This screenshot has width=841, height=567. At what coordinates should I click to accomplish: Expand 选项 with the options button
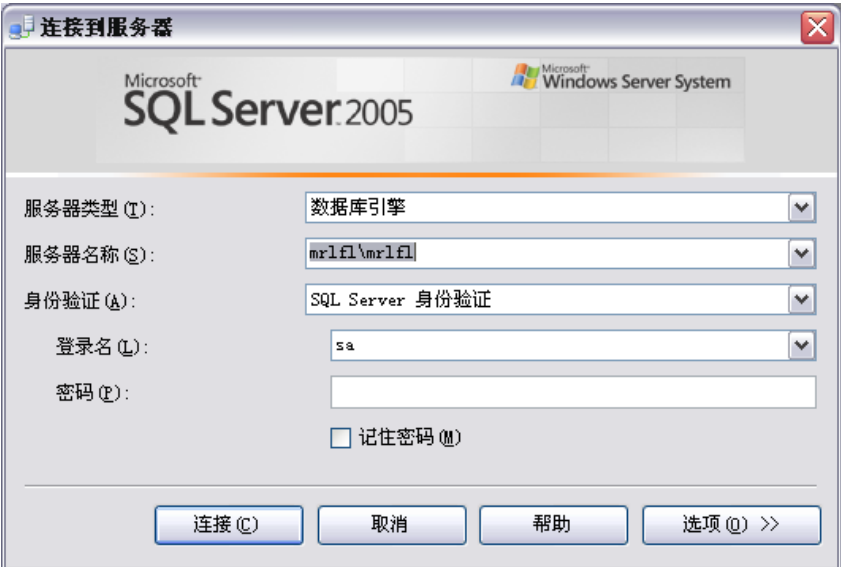tap(732, 525)
